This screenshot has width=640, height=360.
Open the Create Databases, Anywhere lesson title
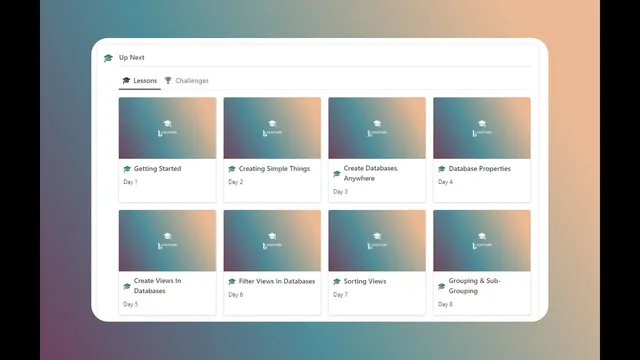(x=371, y=173)
